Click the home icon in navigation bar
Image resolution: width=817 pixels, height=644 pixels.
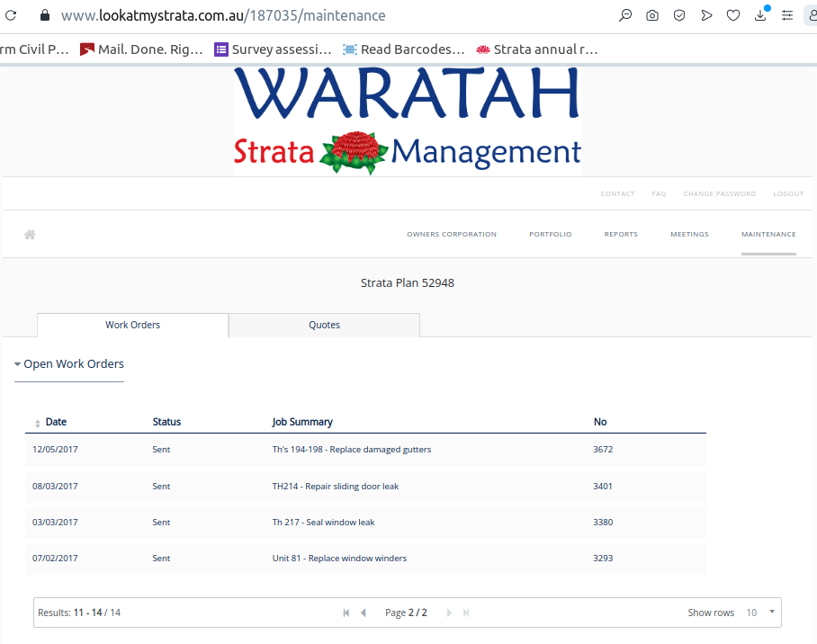(x=30, y=235)
